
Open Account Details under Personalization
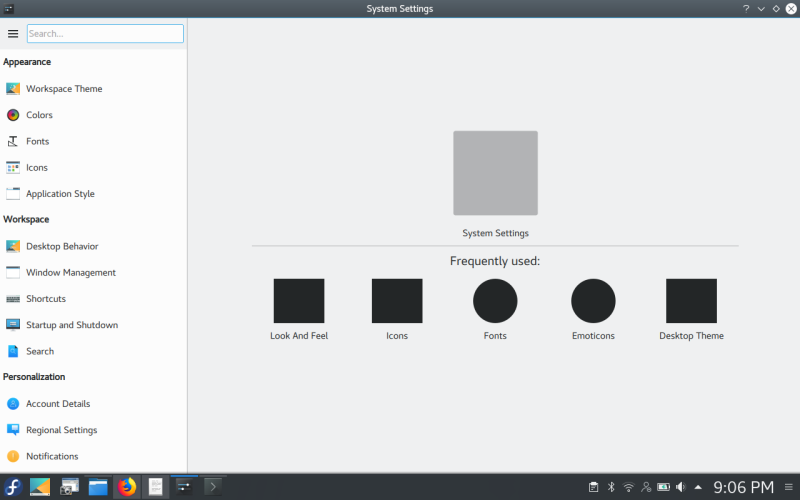pos(58,404)
